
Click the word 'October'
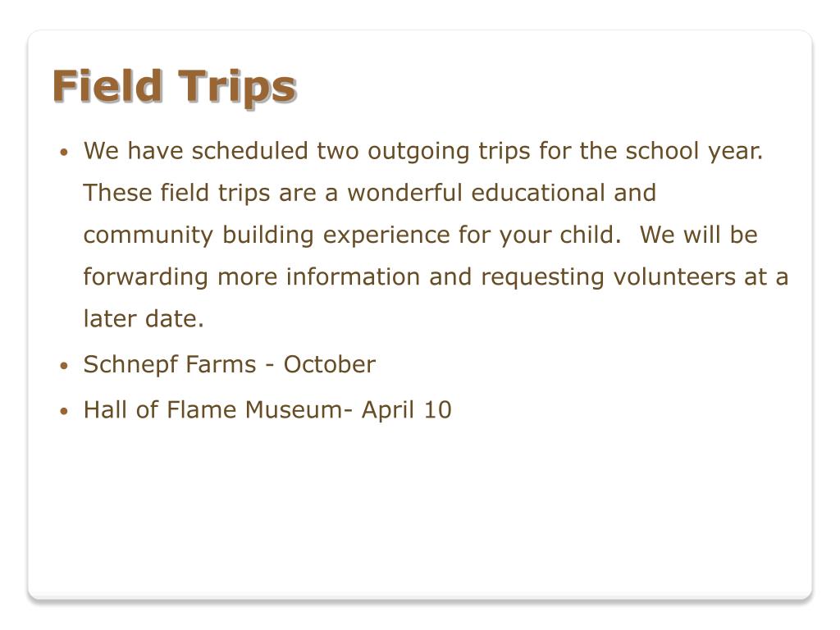click(x=330, y=365)
